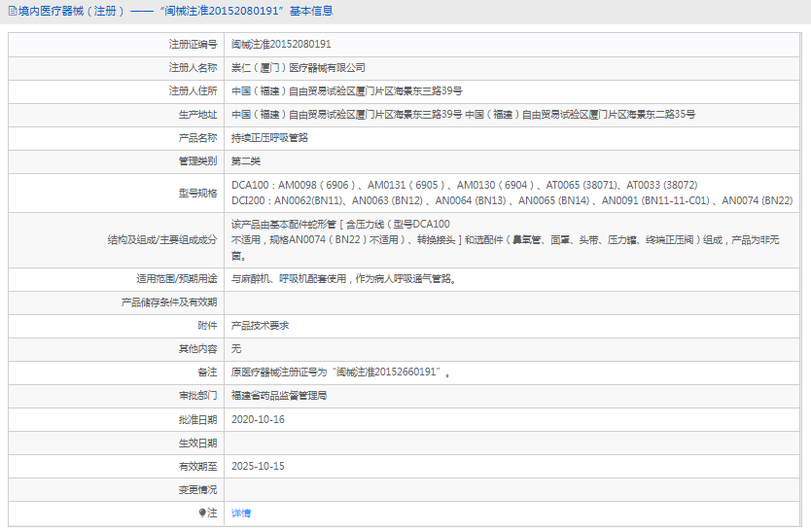Viewport: 811px width, 532px height.
Task: Click the 该产品由基本配件蛇形管 structure description
Action: [x=505, y=239]
